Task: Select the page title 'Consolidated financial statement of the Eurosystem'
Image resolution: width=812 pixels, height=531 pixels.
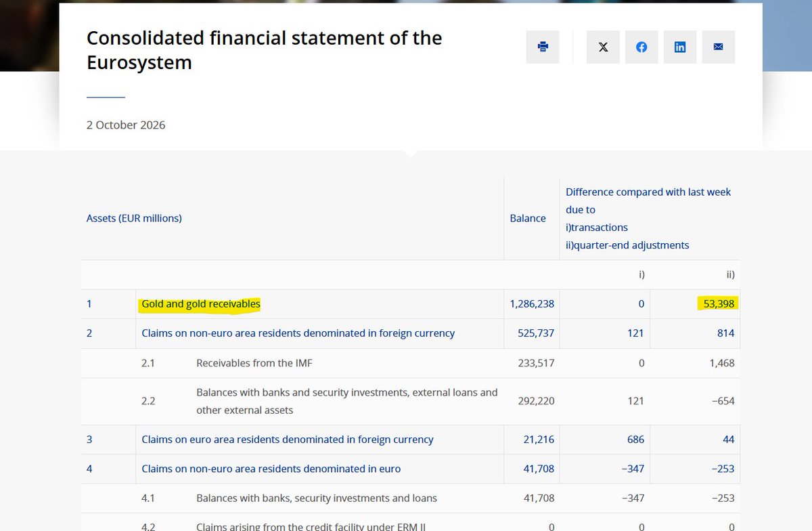Action: [x=265, y=50]
